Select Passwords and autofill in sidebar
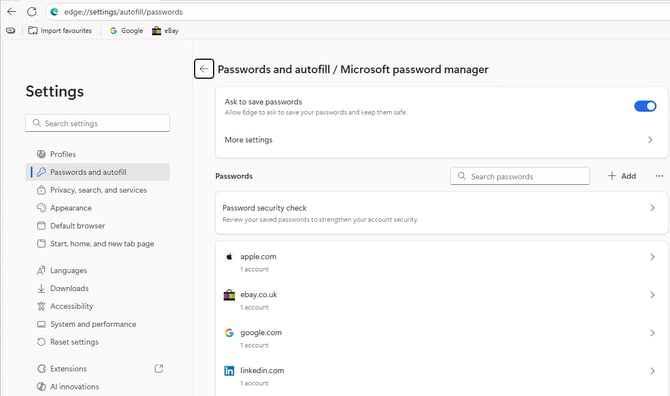Screen dimensions: 670x396 coord(97,172)
